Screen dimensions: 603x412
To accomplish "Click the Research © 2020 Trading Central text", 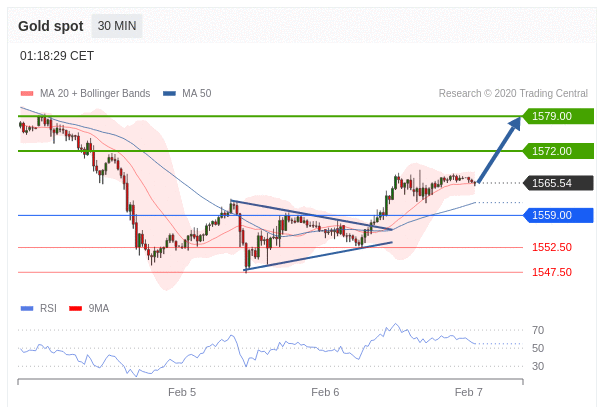I will point(513,93).
